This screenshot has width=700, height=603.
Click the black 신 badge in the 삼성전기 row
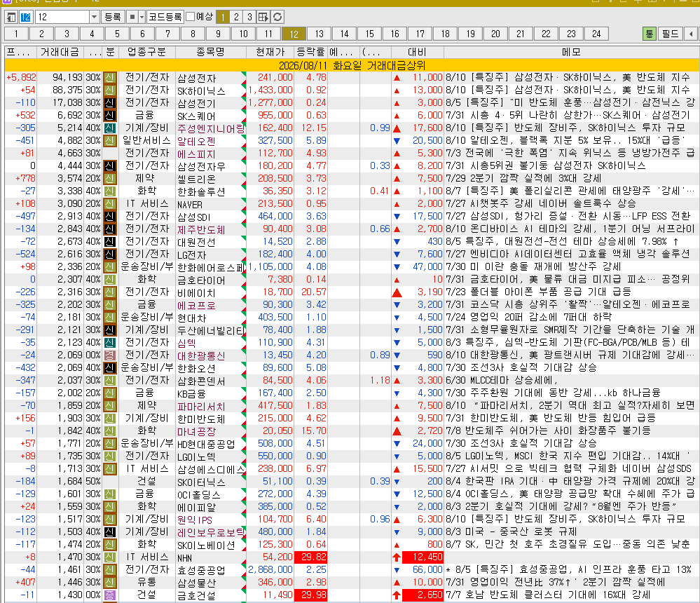pos(110,103)
